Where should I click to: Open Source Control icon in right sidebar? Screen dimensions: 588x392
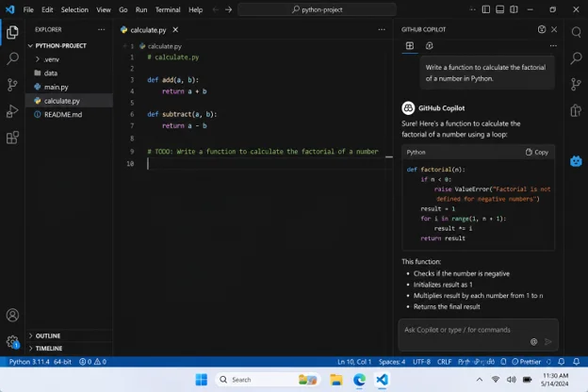[576, 84]
